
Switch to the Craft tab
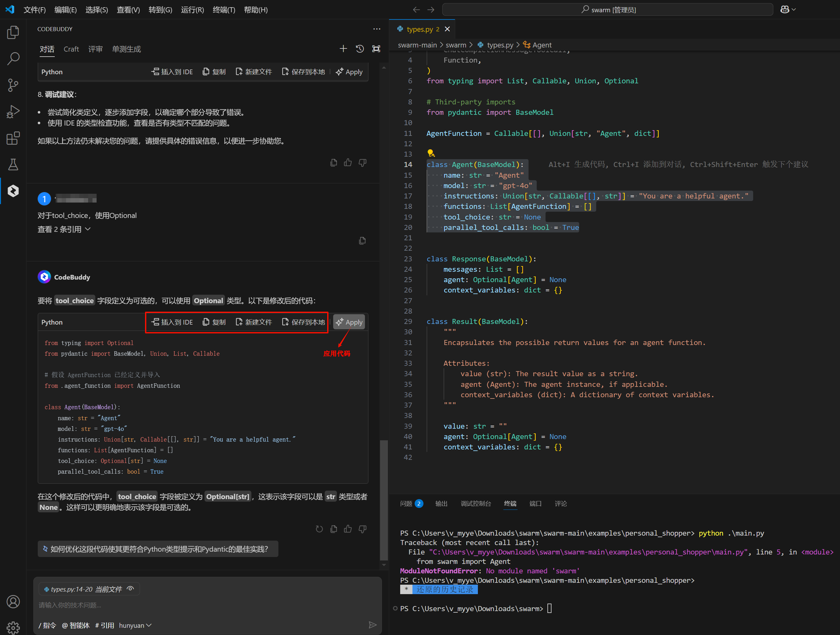pyautogui.click(x=71, y=49)
